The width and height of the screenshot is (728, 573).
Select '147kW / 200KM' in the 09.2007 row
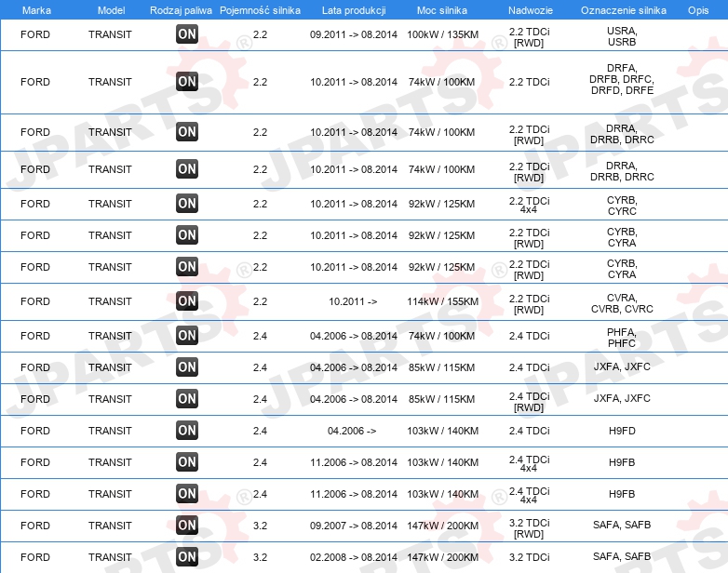(x=442, y=526)
